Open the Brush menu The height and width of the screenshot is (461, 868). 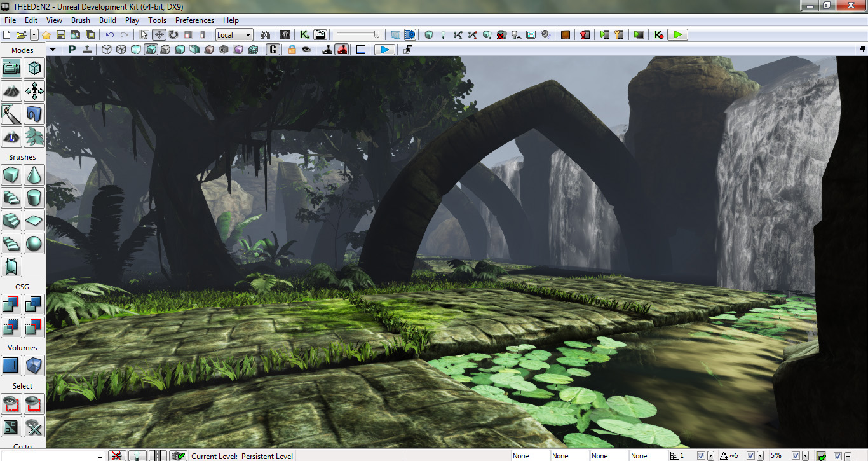point(81,20)
